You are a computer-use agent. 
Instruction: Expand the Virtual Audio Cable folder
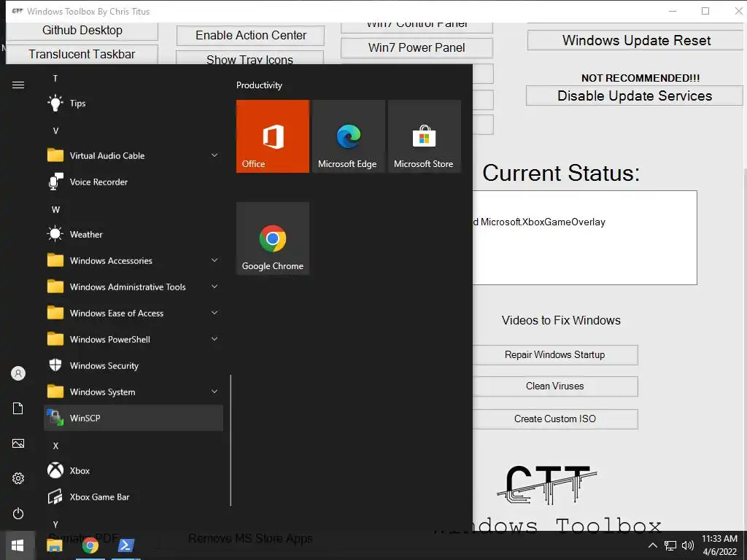tap(133, 156)
